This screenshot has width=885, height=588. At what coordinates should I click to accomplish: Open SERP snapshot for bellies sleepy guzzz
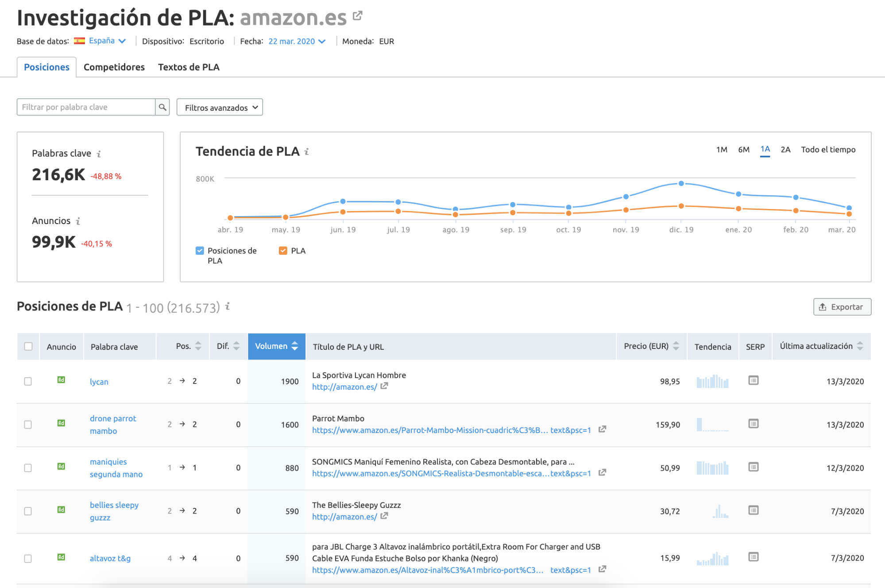[754, 511]
